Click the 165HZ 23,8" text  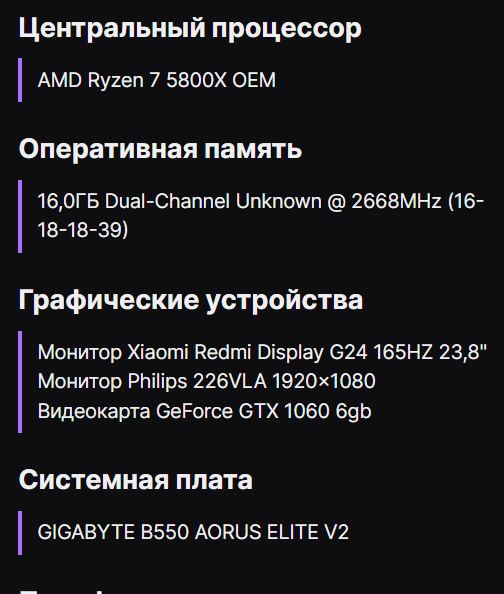pos(430,352)
